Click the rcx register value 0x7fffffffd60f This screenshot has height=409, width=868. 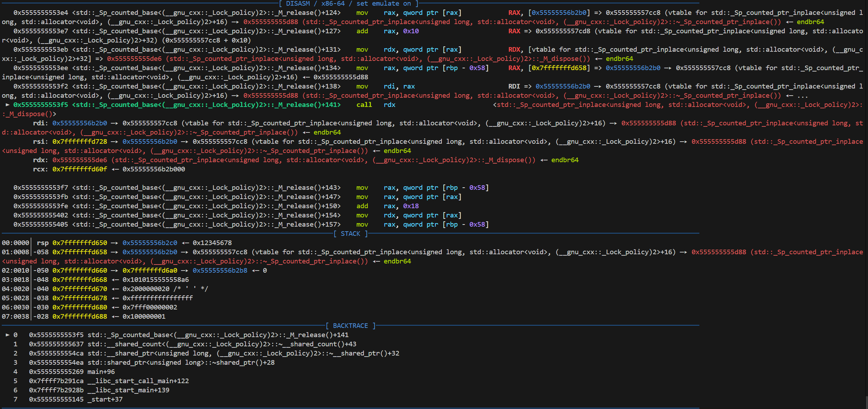tap(80, 169)
